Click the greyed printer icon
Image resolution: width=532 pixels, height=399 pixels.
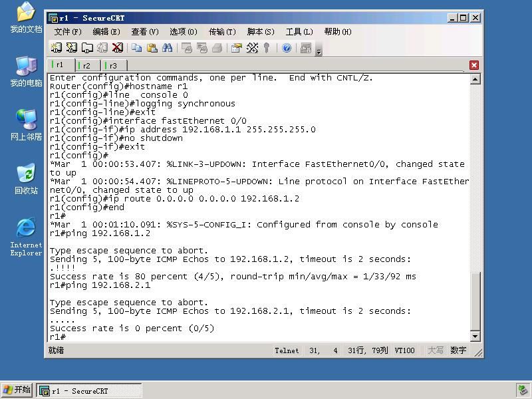217,48
